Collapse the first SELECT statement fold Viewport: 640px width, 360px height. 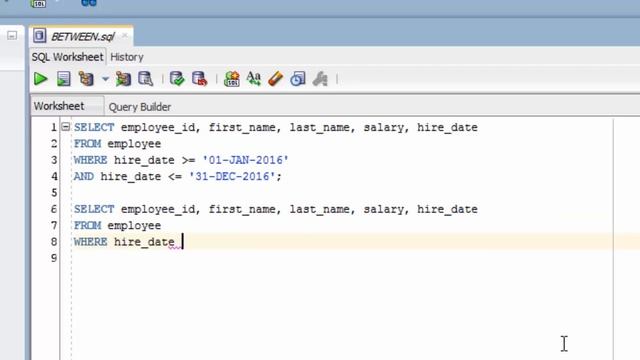(66, 127)
